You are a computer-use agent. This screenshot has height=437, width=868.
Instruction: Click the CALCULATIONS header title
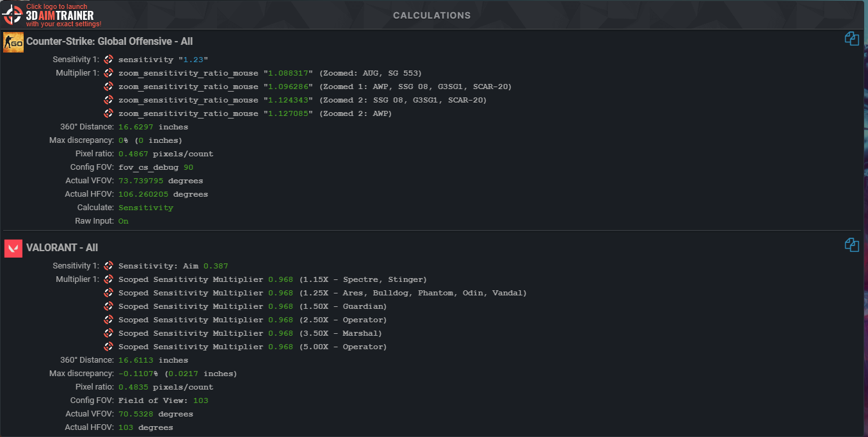[x=432, y=15]
